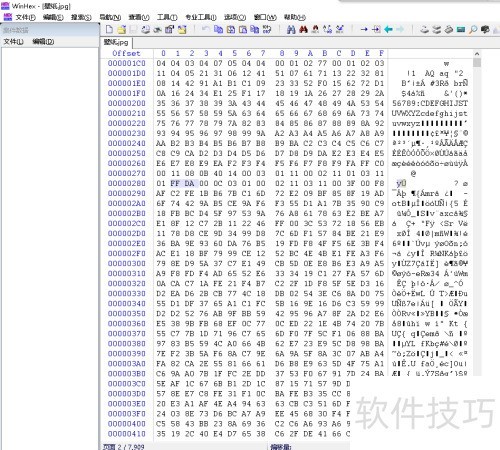Open the 导航(N) menu
This screenshot has height=450, width=500.
110,17
